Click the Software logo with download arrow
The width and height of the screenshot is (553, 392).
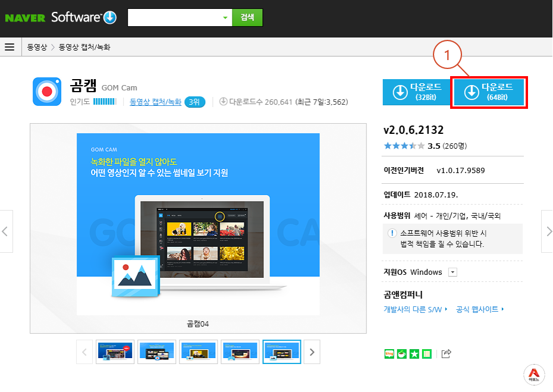pyautogui.click(x=84, y=17)
